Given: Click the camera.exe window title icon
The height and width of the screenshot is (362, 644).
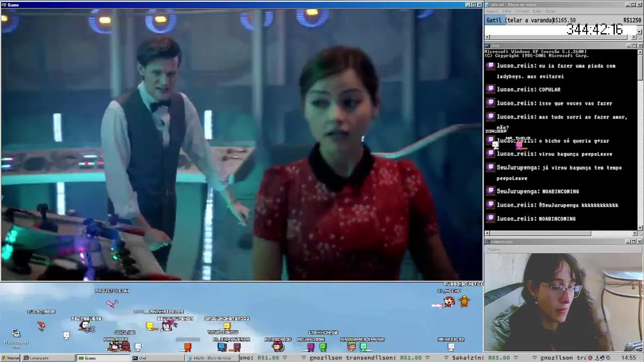Looking at the screenshot, I should tap(488, 242).
